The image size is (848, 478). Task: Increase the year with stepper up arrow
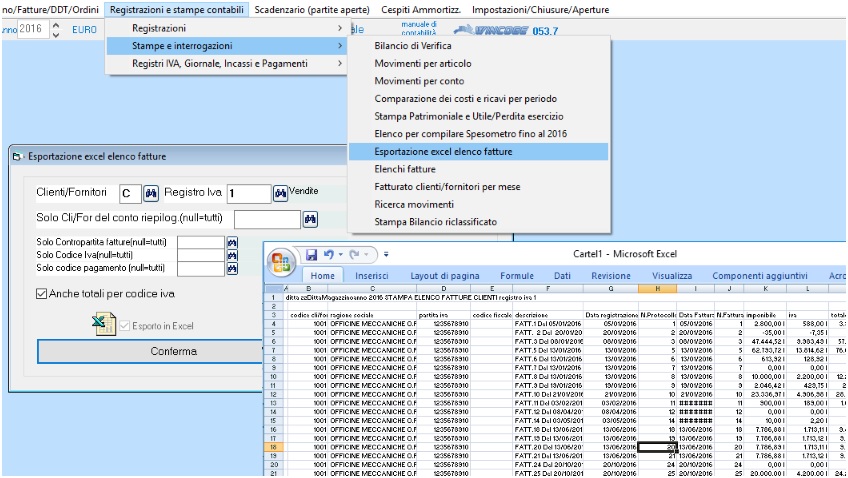tap(56, 25)
